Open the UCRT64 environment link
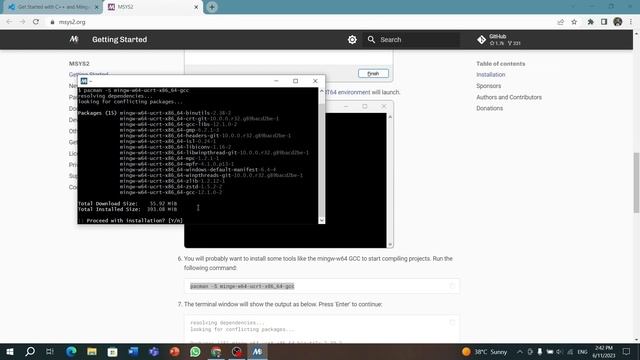The image size is (640, 360). click(348, 92)
